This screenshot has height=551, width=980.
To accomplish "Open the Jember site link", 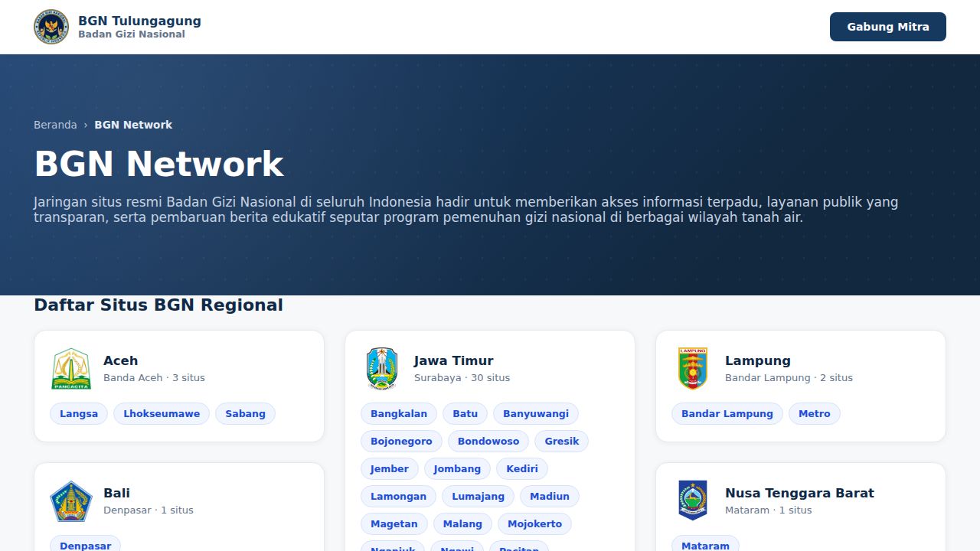I will point(390,469).
